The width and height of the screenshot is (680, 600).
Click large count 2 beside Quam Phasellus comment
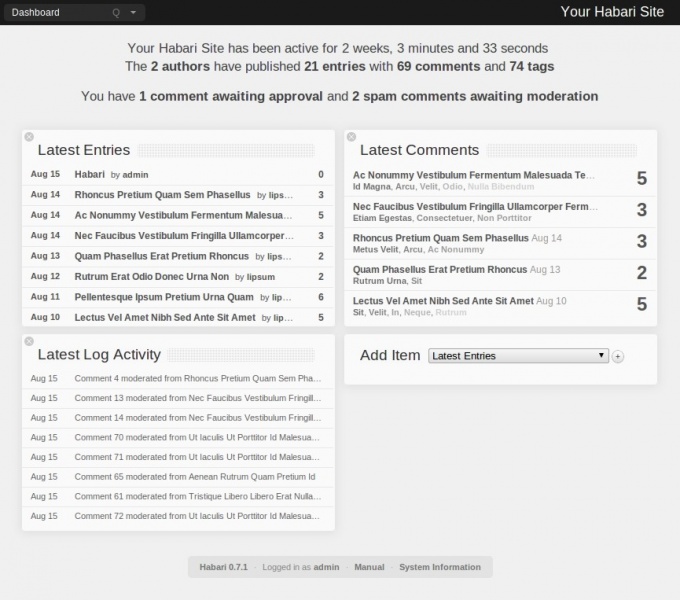point(642,273)
